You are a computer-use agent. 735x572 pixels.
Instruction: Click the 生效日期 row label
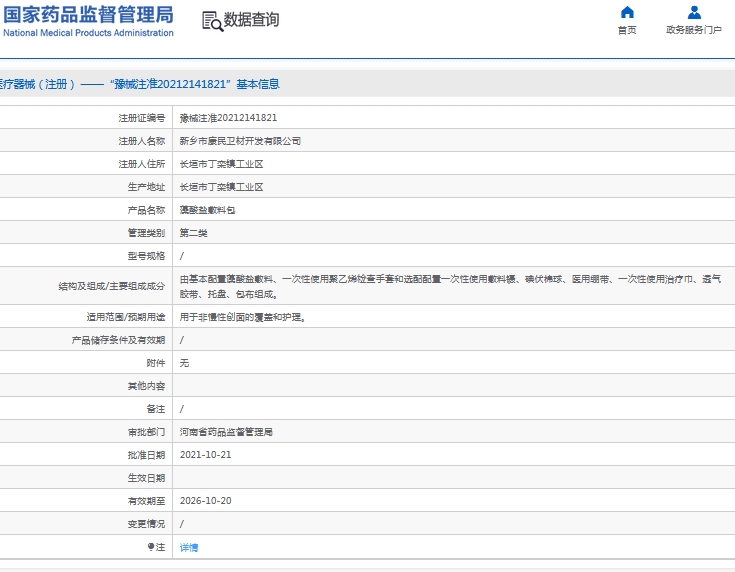(146, 478)
